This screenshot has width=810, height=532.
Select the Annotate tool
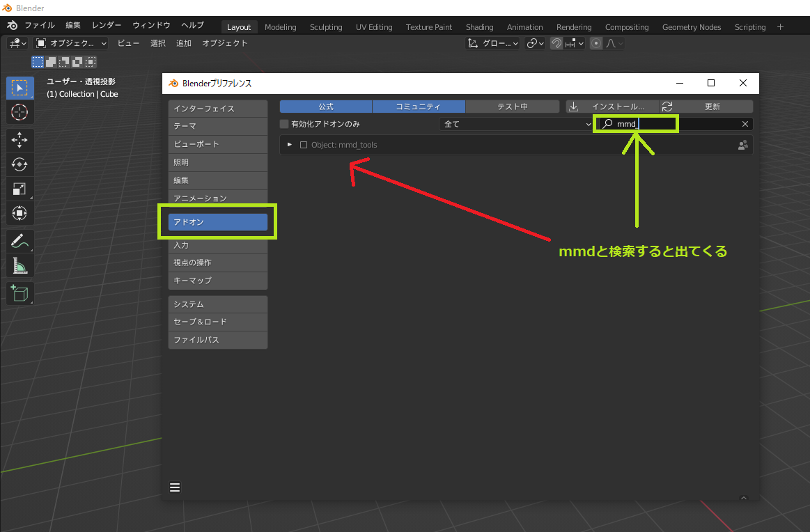[20, 241]
